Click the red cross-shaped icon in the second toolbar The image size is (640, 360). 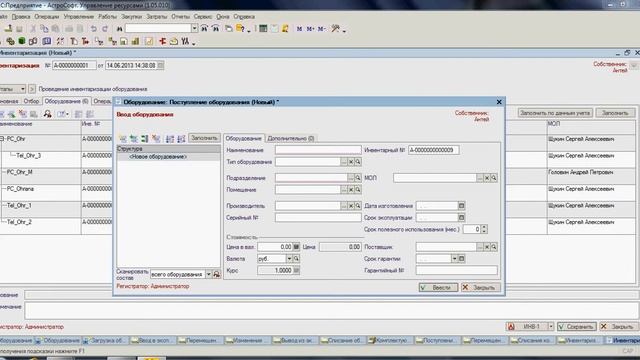162,41
